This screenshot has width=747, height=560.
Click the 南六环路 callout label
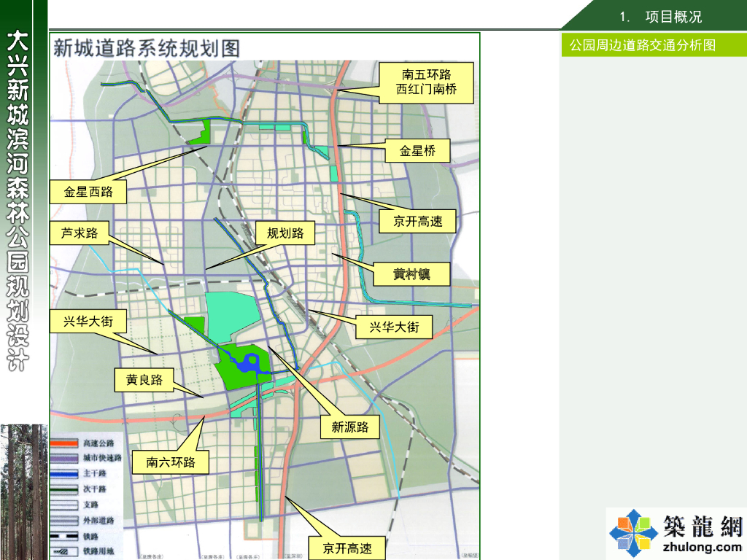[x=171, y=462]
